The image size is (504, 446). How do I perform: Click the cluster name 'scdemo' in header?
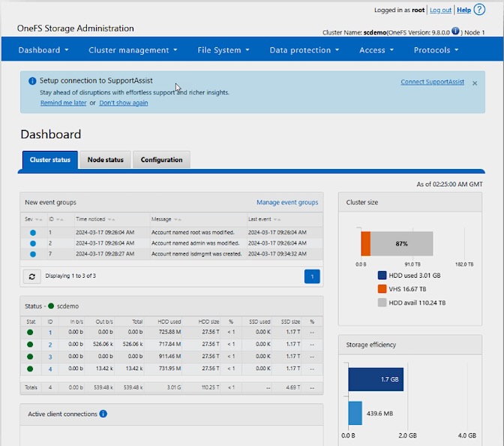375,32
